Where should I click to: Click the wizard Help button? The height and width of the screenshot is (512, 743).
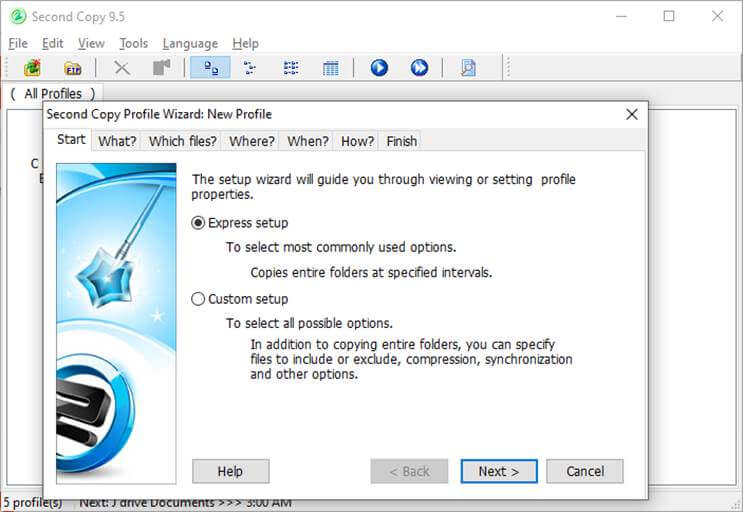(x=231, y=471)
